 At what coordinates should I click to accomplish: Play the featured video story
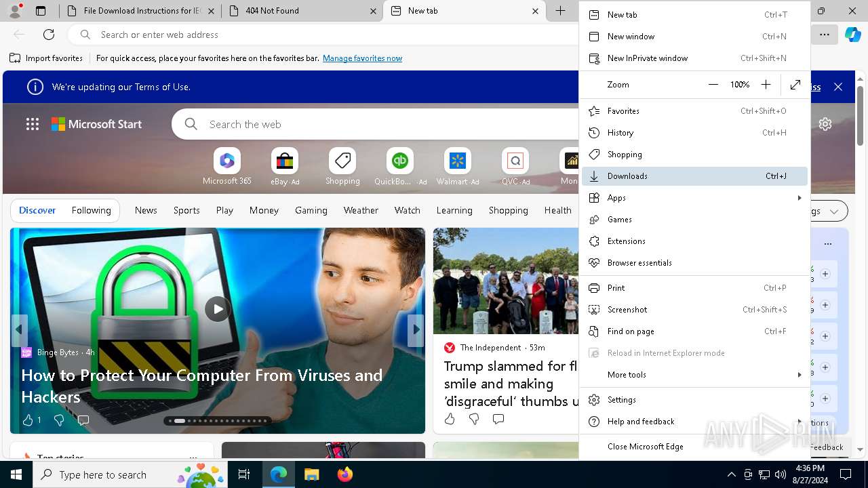point(217,309)
